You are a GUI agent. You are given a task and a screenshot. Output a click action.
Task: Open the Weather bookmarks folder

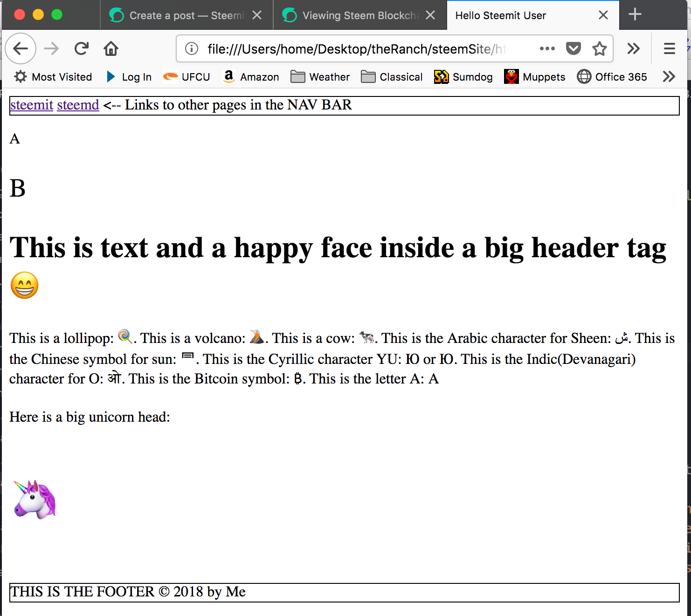320,77
